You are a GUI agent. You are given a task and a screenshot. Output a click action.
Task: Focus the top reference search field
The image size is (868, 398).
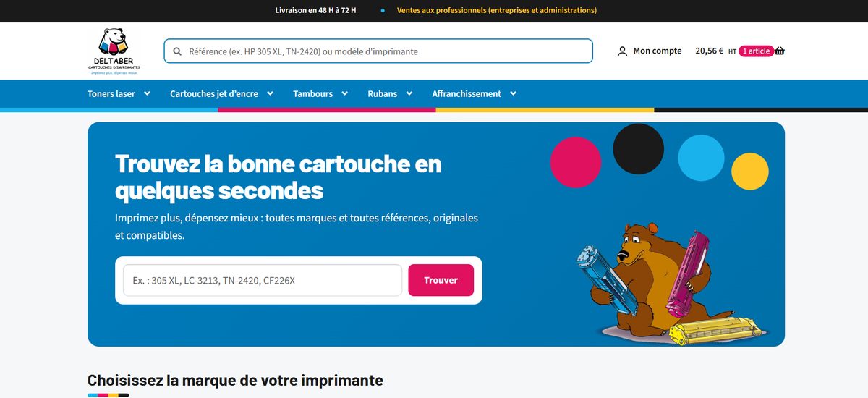coord(378,51)
